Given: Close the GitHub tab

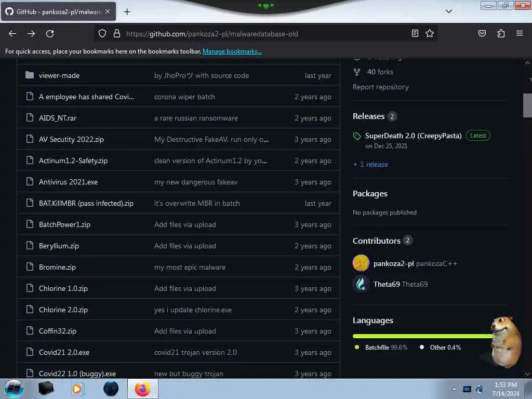Looking at the screenshot, I should tap(107, 11).
